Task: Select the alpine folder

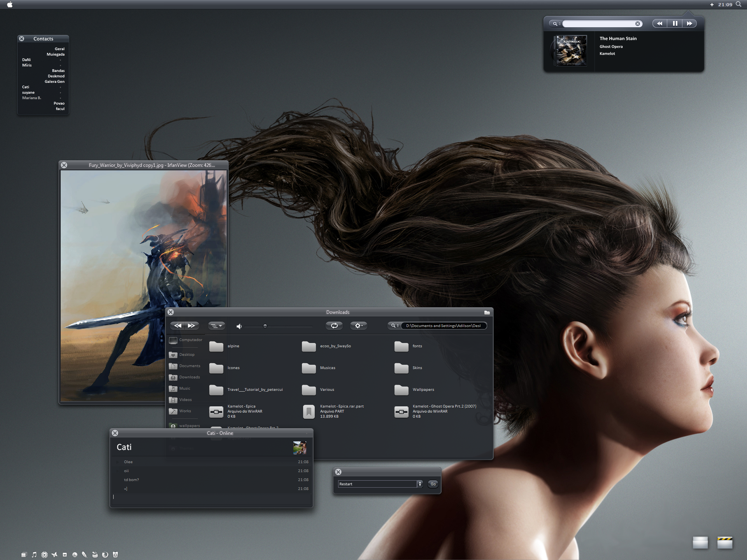Action: pyautogui.click(x=224, y=346)
